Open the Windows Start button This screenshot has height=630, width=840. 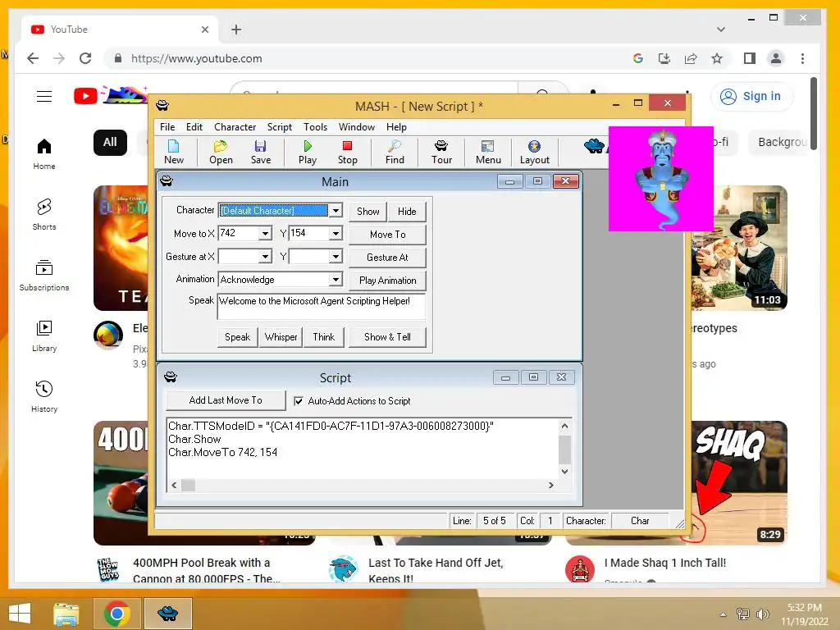[20, 614]
